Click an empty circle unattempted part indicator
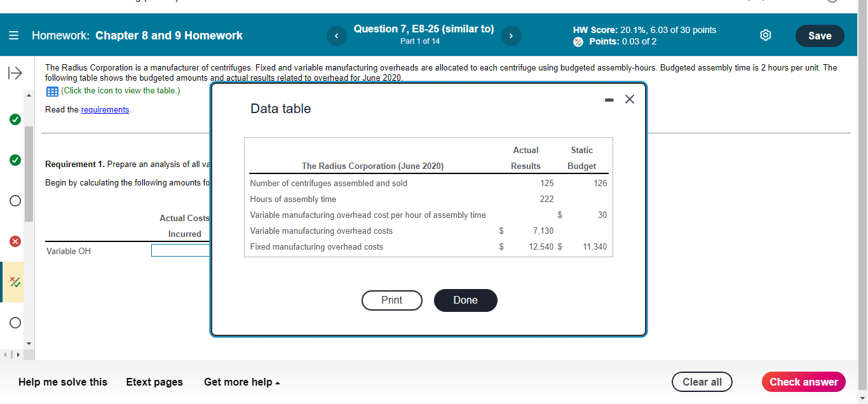 click(x=14, y=200)
